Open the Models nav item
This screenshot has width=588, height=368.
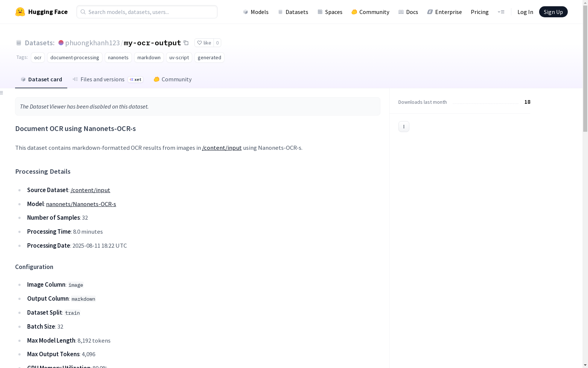pyautogui.click(x=256, y=12)
